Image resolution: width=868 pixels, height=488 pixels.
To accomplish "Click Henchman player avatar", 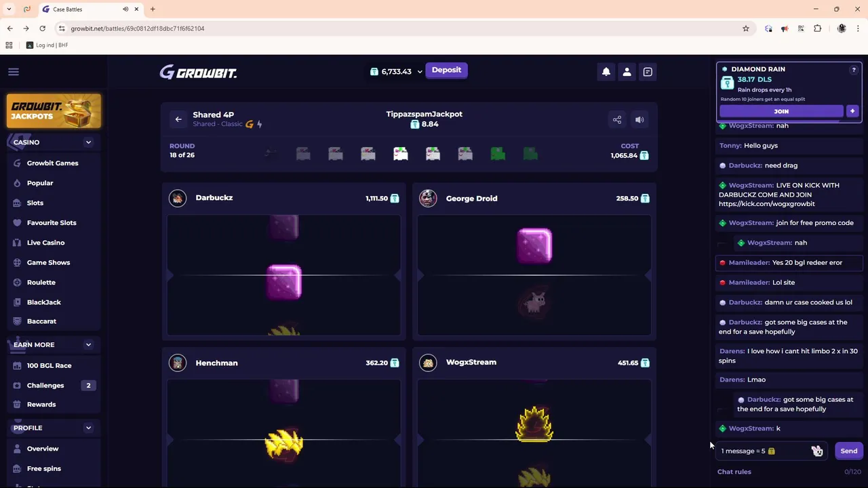I will tap(178, 363).
